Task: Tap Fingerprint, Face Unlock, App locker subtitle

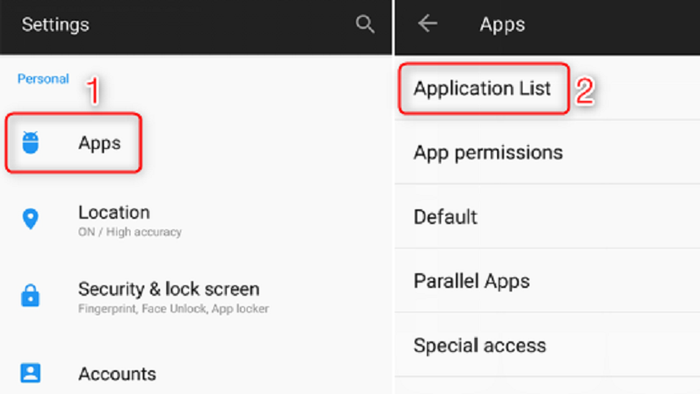Action: point(173,309)
